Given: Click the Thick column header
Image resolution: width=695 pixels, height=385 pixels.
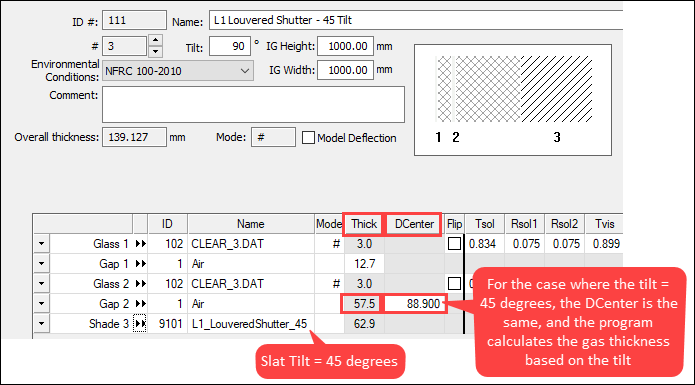Looking at the screenshot, I should tap(364, 224).
